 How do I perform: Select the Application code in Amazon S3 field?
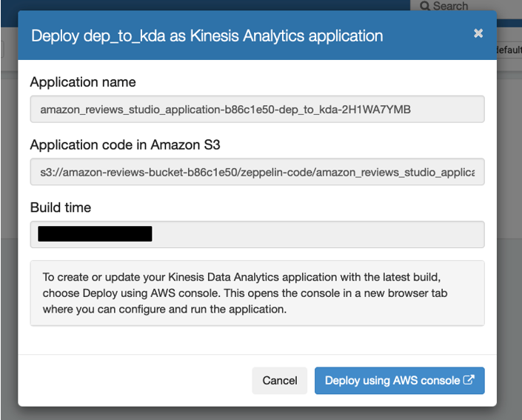click(x=257, y=172)
